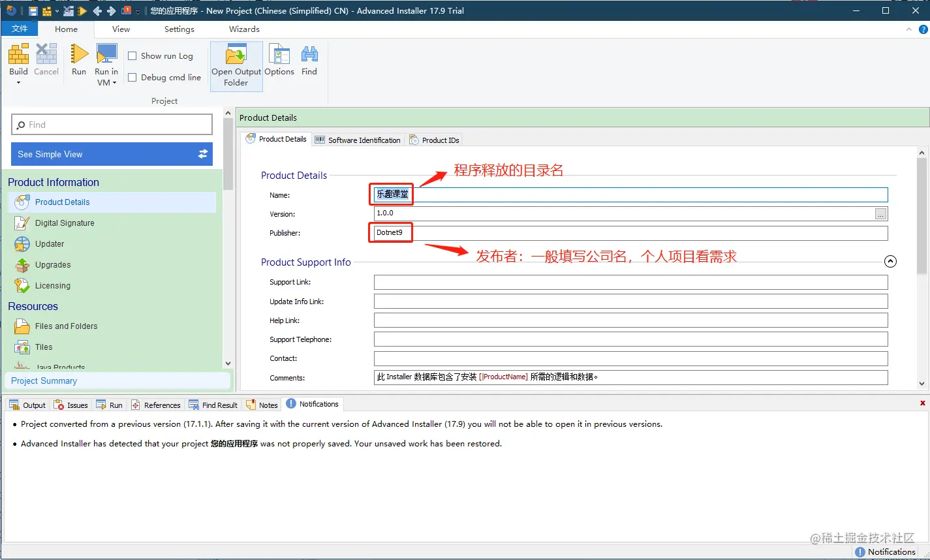The height and width of the screenshot is (560, 930).
Task: Select the Product Details page tab
Action: pyautogui.click(x=277, y=139)
